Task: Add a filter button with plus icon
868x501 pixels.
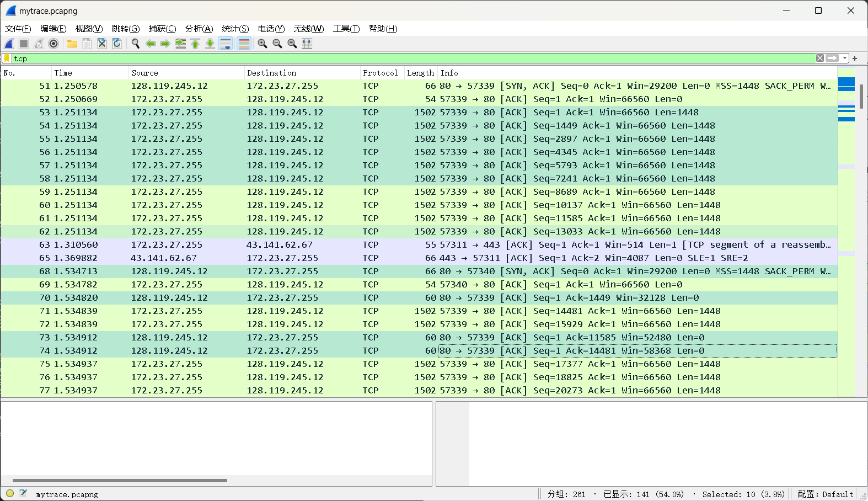Action: (x=855, y=58)
